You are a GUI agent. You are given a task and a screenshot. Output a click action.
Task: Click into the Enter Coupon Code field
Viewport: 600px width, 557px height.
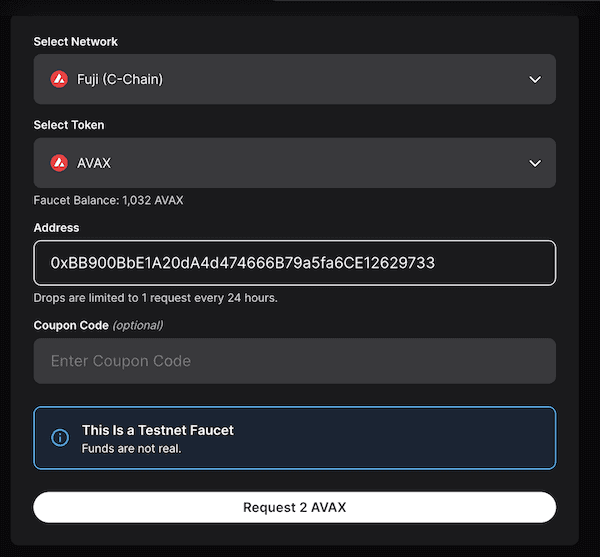pyautogui.click(x=294, y=361)
